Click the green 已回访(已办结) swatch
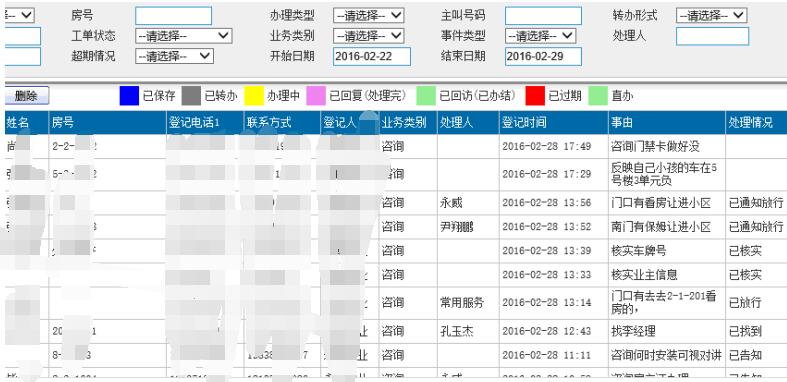 click(426, 95)
